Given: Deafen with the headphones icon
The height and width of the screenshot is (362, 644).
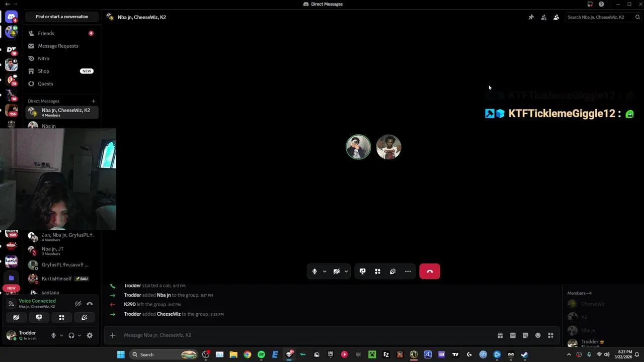Looking at the screenshot, I should tap(71, 335).
